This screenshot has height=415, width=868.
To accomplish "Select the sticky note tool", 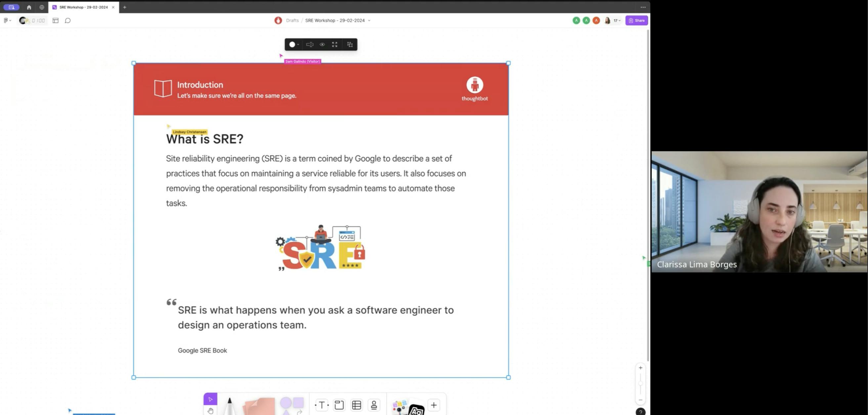I will point(259,407).
